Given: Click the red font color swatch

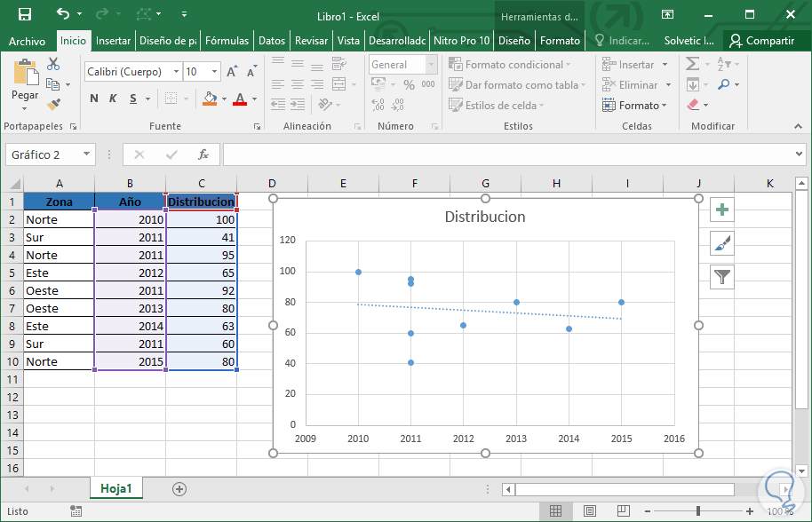Looking at the screenshot, I should pyautogui.click(x=239, y=99).
